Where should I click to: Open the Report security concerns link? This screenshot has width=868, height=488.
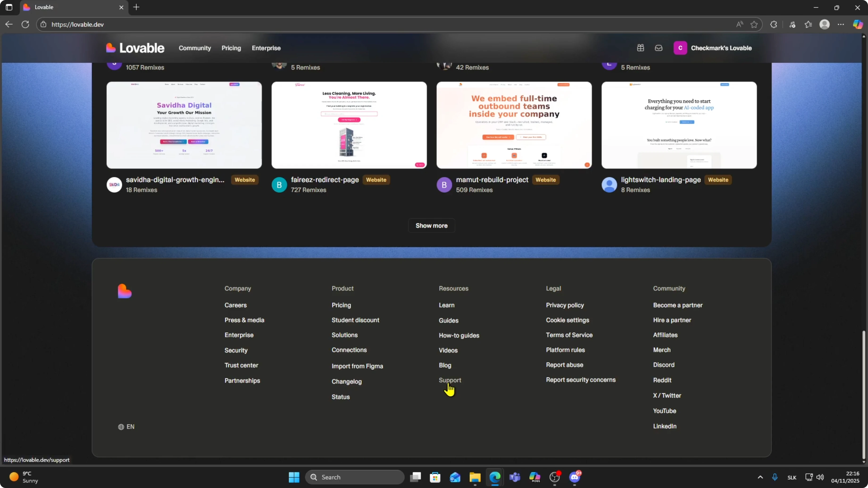coord(580,380)
